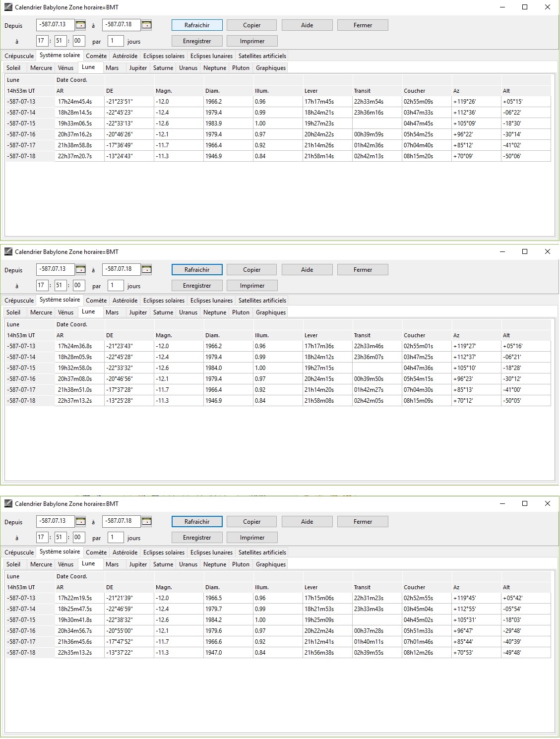Select Saturne sub-tab in middle window
This screenshot has height=739, width=560.
[x=163, y=312]
